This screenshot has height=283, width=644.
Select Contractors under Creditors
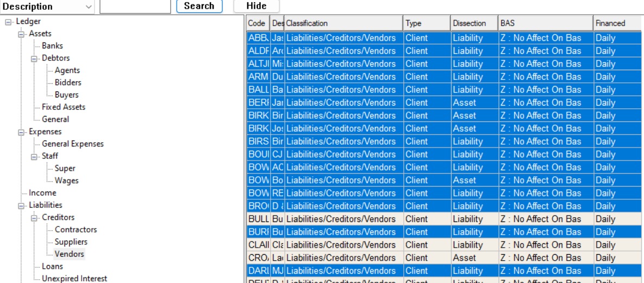[x=76, y=230]
